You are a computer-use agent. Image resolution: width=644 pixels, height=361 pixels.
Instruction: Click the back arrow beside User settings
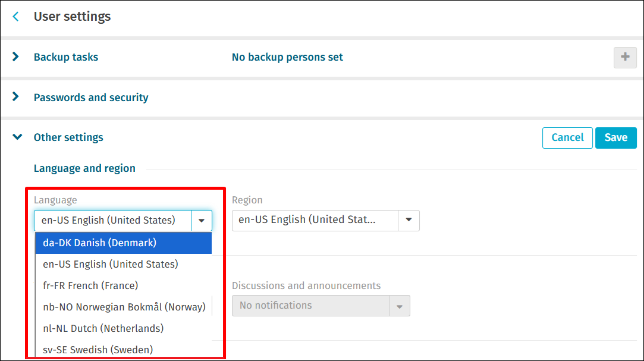tap(15, 17)
